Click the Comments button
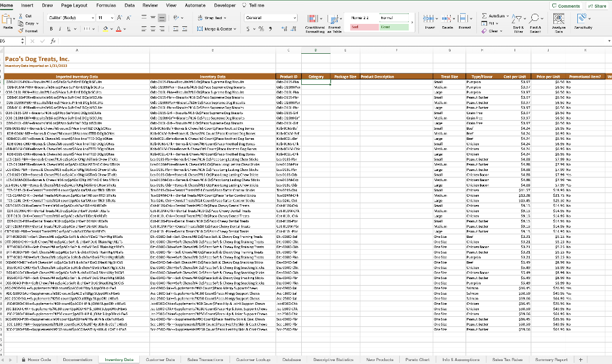This screenshot has height=364, width=612. pos(565,6)
